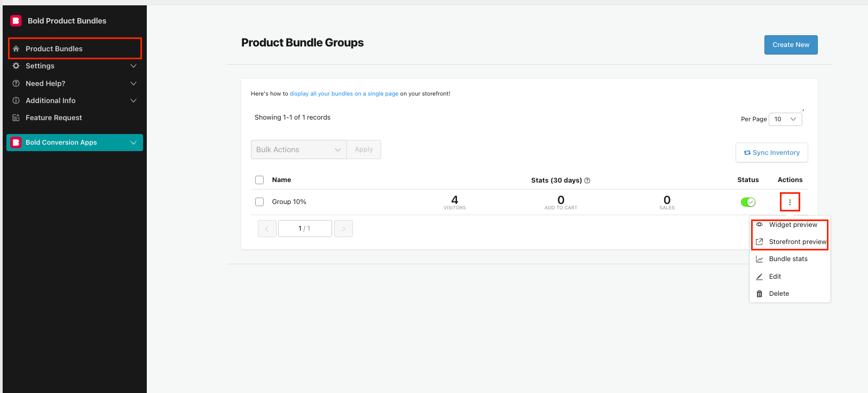868x393 pixels.
Task: Click the info icon beside Additional Info
Action: coord(16,100)
